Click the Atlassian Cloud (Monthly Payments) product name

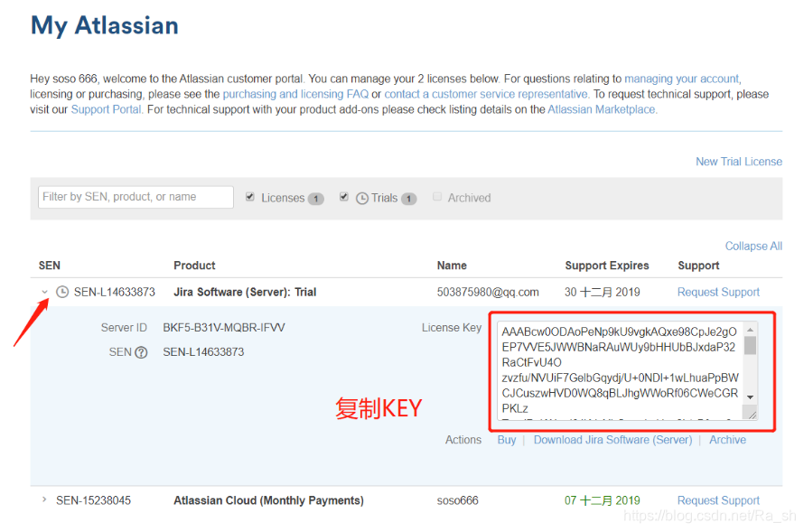(x=268, y=500)
